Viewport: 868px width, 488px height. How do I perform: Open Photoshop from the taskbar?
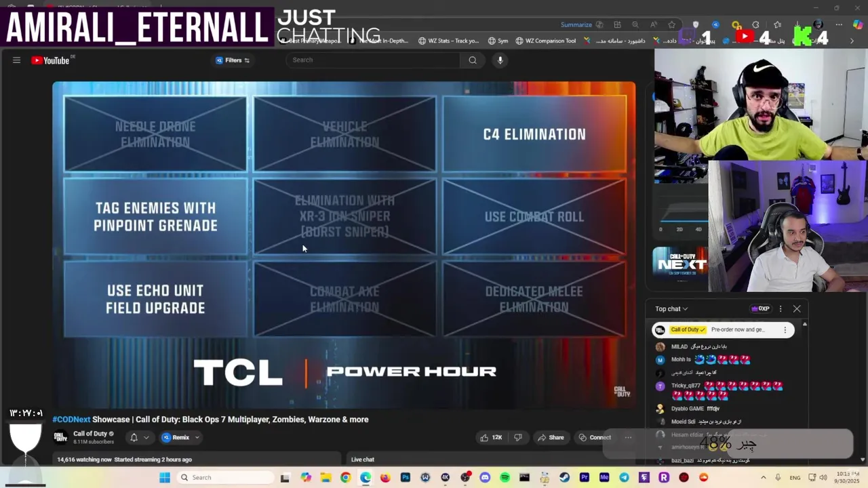(406, 477)
